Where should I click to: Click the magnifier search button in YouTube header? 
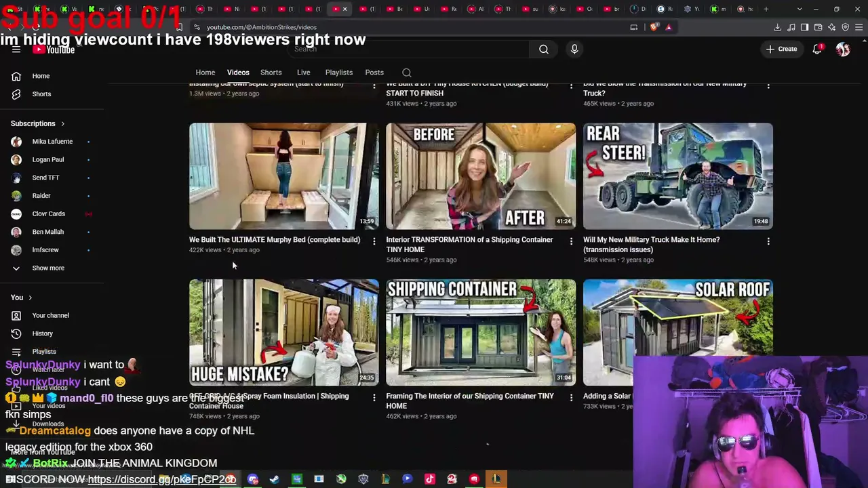pyautogui.click(x=543, y=49)
